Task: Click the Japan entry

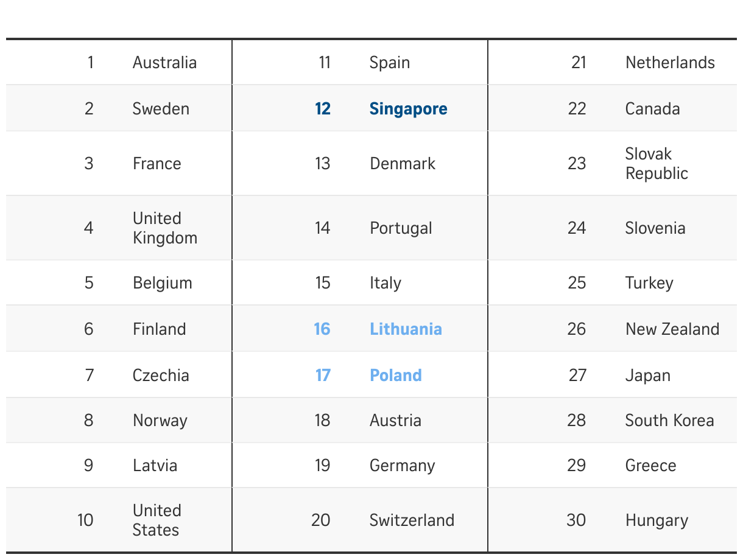Action: pyautogui.click(x=647, y=375)
